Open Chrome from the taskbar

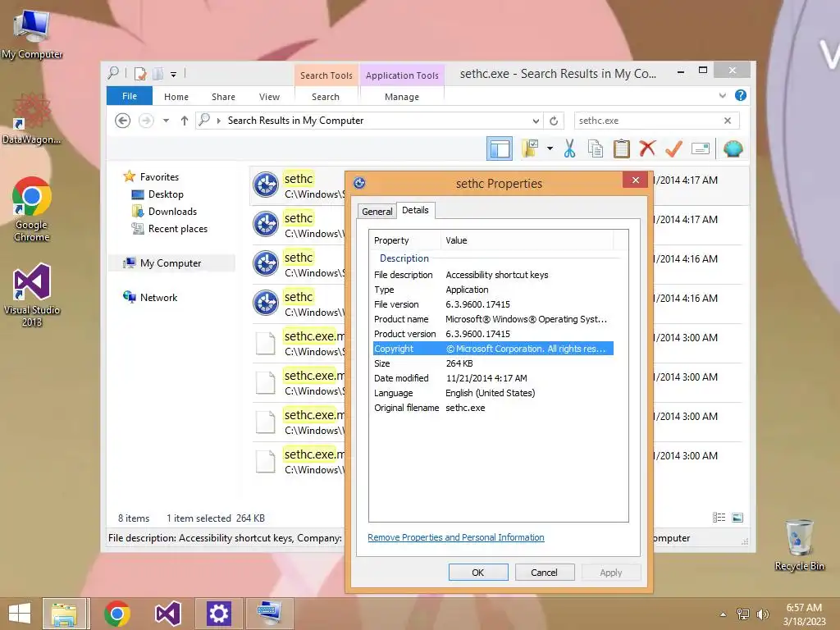pyautogui.click(x=117, y=614)
